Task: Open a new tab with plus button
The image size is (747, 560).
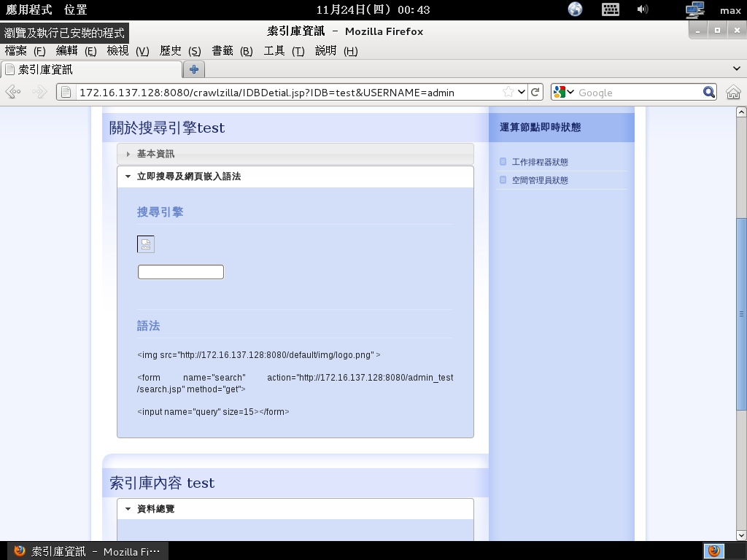Action: 194,69
